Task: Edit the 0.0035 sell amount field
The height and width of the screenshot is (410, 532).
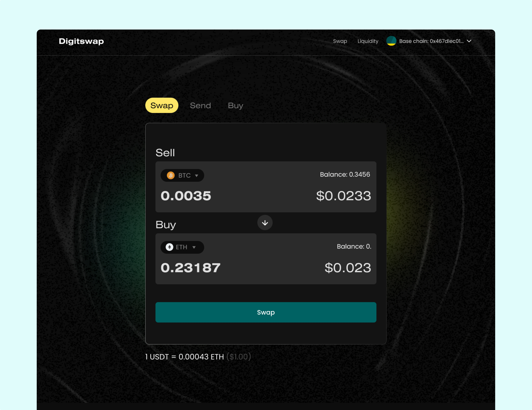Action: 186,196
